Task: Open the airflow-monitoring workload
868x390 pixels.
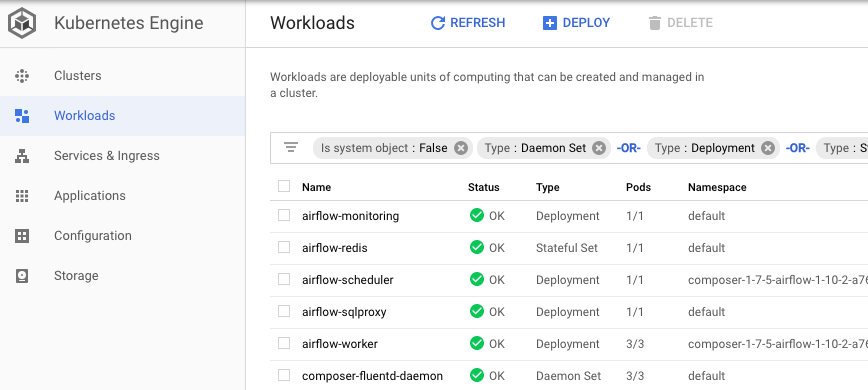Action: click(350, 216)
